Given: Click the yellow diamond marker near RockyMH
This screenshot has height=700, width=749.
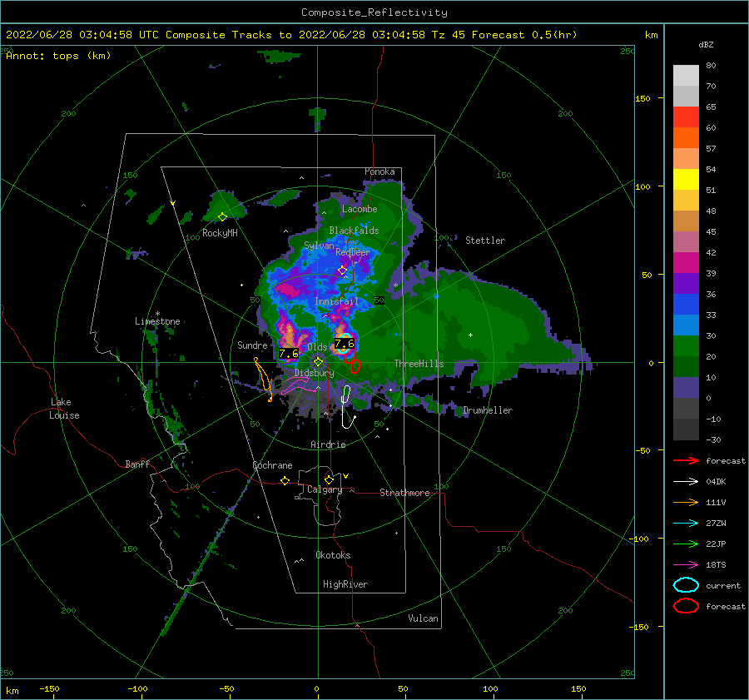Looking at the screenshot, I should click(x=222, y=217).
